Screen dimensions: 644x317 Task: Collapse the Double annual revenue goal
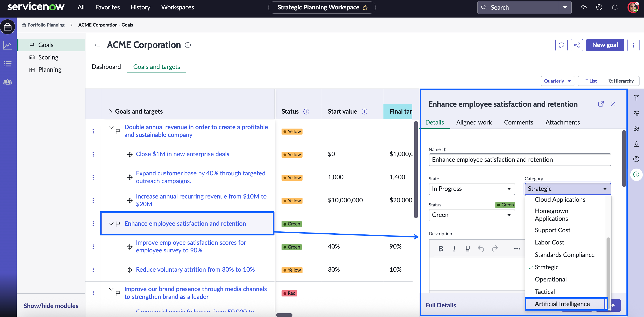click(x=111, y=127)
